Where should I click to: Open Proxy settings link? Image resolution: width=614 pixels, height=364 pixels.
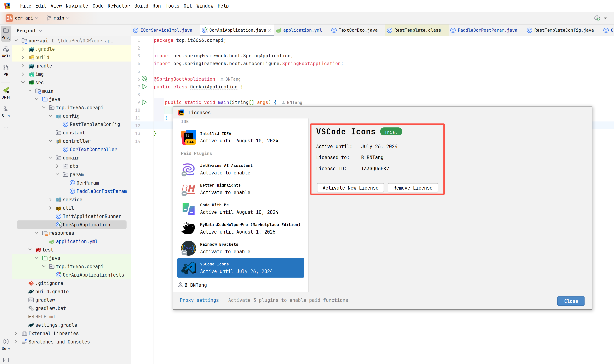(x=199, y=300)
